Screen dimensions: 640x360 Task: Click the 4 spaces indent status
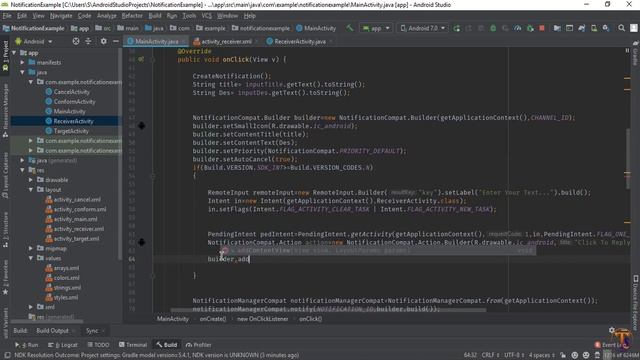pos(542,355)
